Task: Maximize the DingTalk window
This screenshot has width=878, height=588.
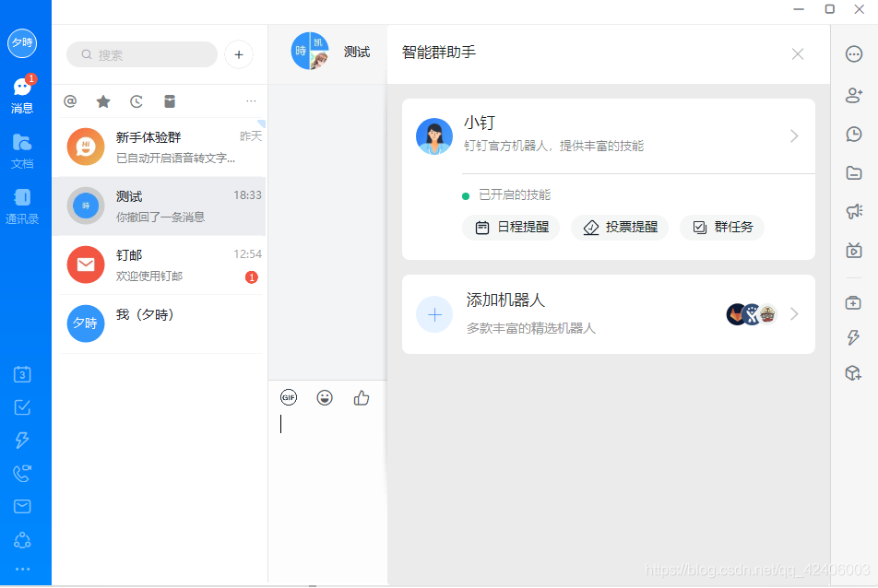Action: click(830, 9)
